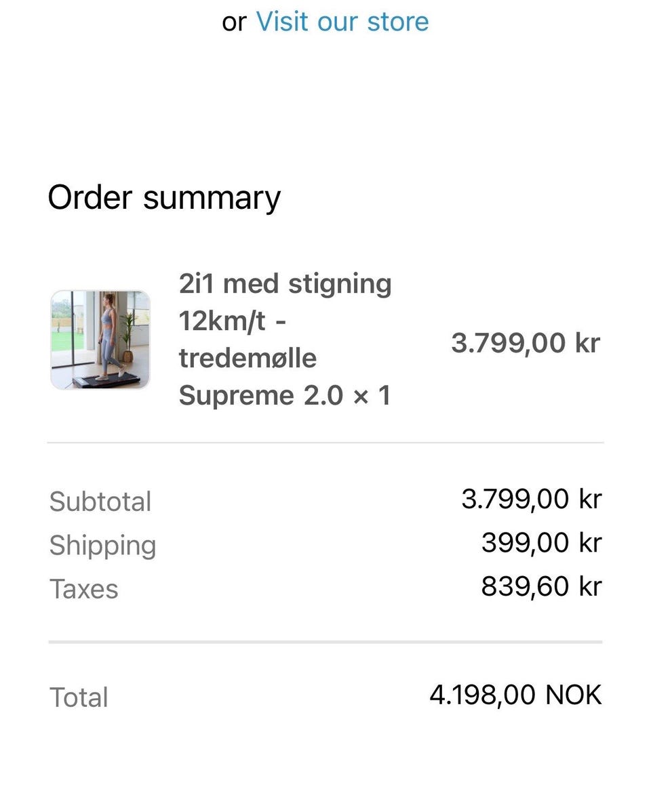Open the Visit our store link
The image size is (651, 812).
pos(342,22)
